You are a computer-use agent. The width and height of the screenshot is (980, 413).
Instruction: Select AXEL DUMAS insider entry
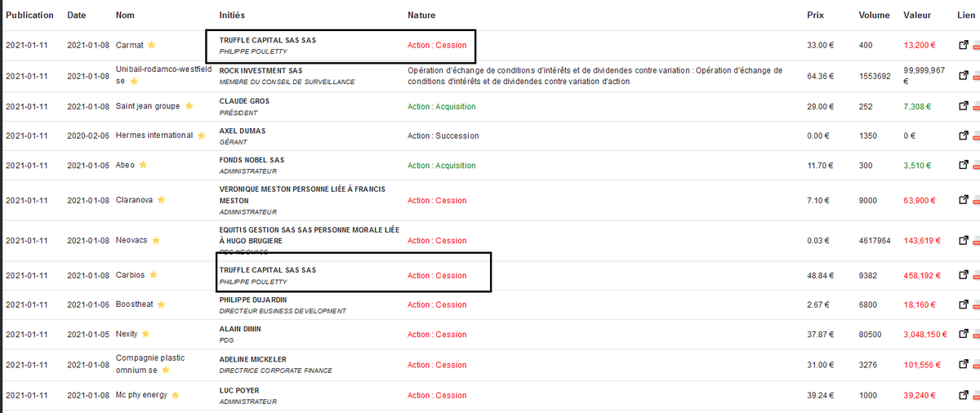pyautogui.click(x=243, y=131)
